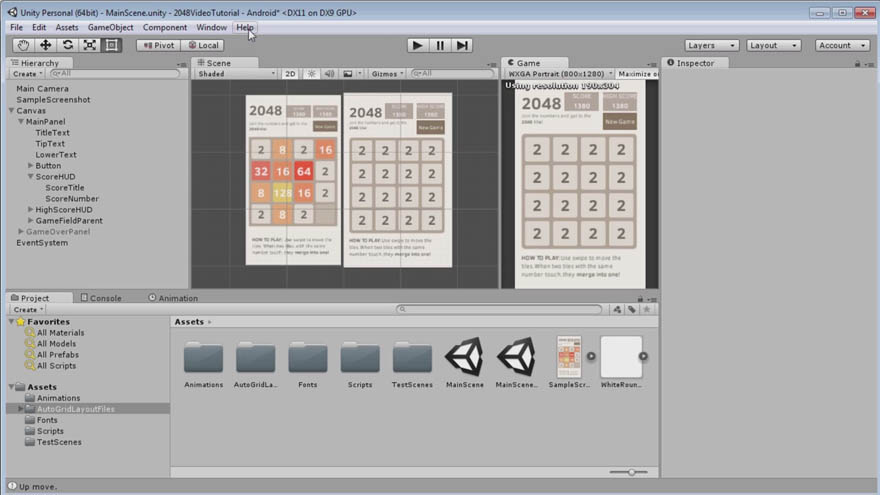Collapse the MainPanel tree node
Viewport: 880px width, 495px height.
(21, 121)
